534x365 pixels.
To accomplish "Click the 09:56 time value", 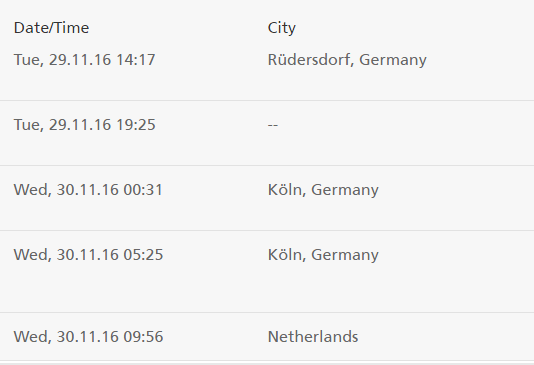I will click(143, 337).
